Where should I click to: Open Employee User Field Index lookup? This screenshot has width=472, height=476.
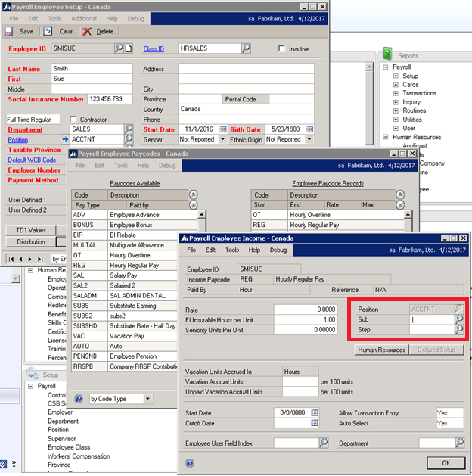pos(324,443)
